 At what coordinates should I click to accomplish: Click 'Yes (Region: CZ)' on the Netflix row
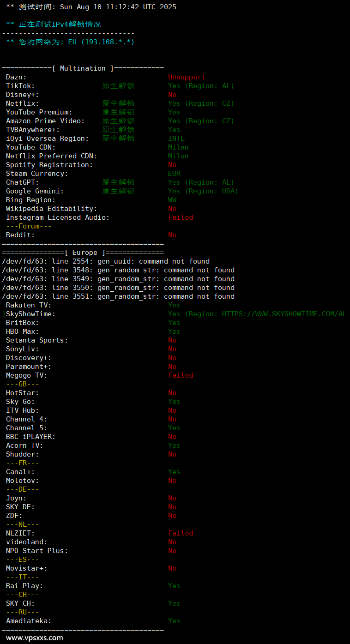click(201, 103)
